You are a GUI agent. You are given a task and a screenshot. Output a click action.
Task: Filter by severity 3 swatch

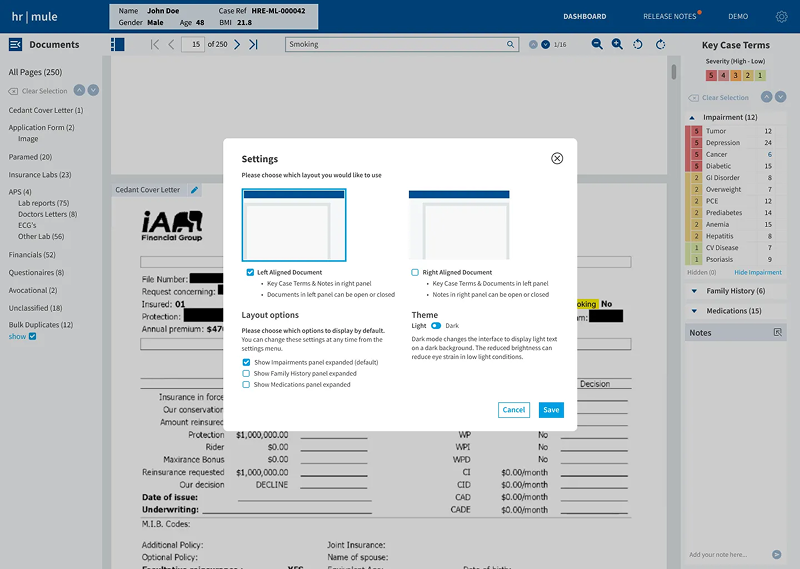pos(736,76)
